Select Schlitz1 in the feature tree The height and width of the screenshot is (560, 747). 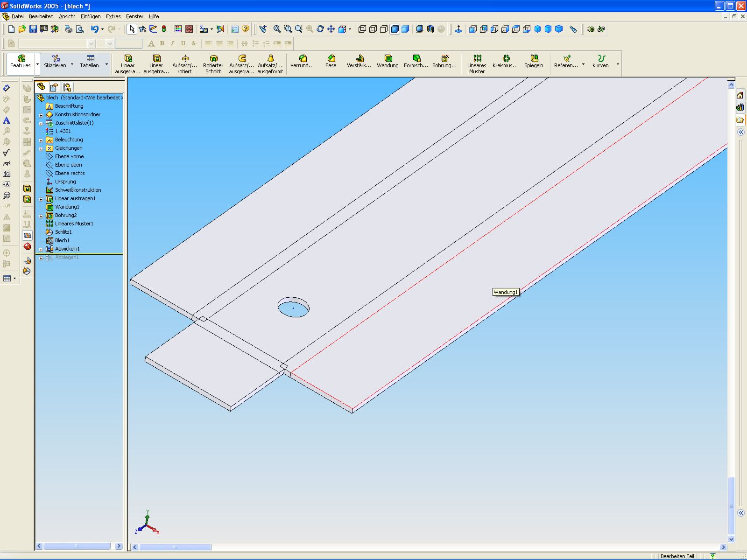(63, 232)
